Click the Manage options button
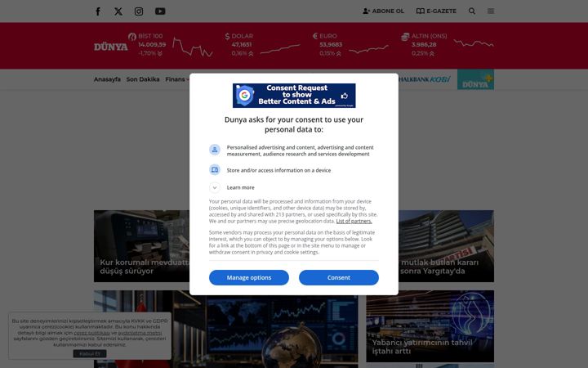Screen dimensions: 588x368 pyautogui.click(x=248, y=277)
